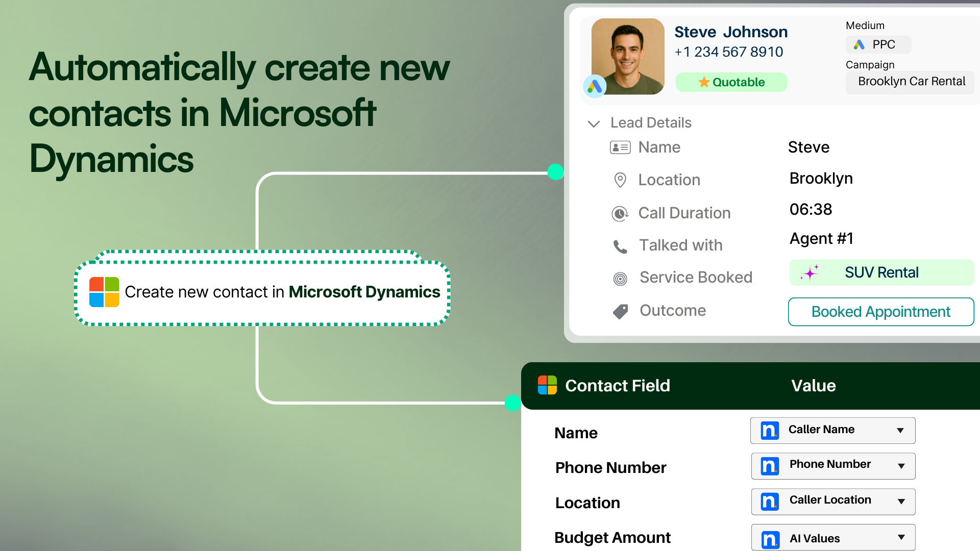
Task: Click the name ID card icon
Action: pyautogui.click(x=620, y=147)
